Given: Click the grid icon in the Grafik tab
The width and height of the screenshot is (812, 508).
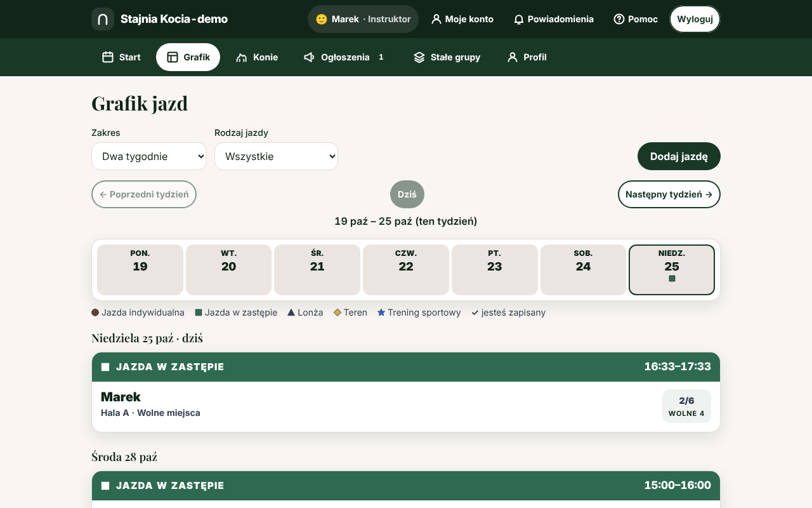Looking at the screenshot, I should pyautogui.click(x=173, y=57).
